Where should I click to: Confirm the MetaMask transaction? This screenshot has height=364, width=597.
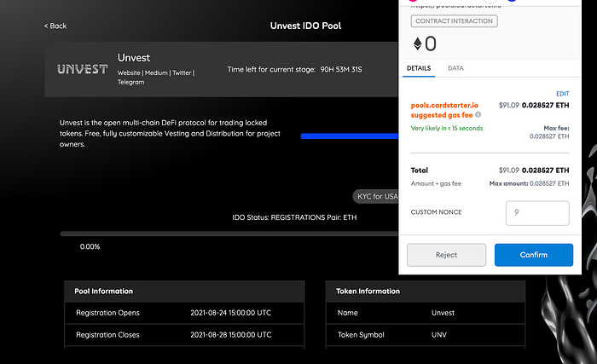[533, 255]
